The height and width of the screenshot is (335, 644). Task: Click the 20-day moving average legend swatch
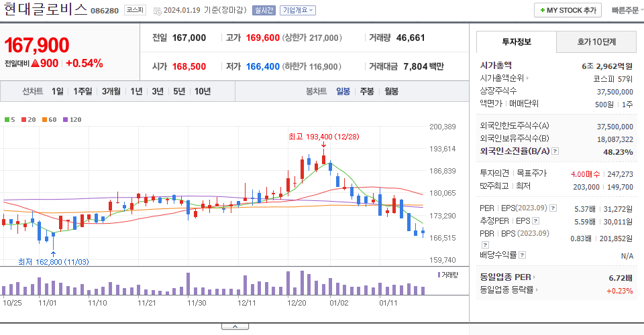coord(24,120)
